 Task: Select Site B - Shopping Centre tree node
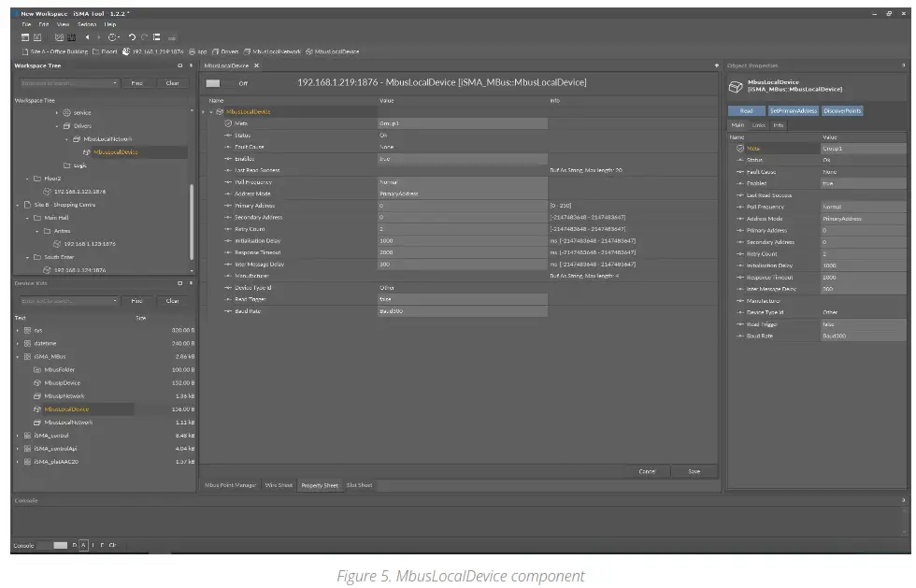pos(64,205)
